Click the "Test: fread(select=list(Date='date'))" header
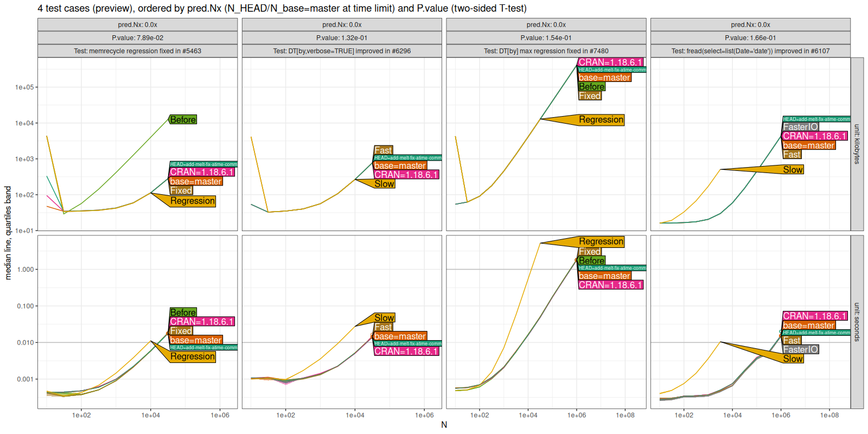This screenshot has height=434, width=868. [x=750, y=51]
